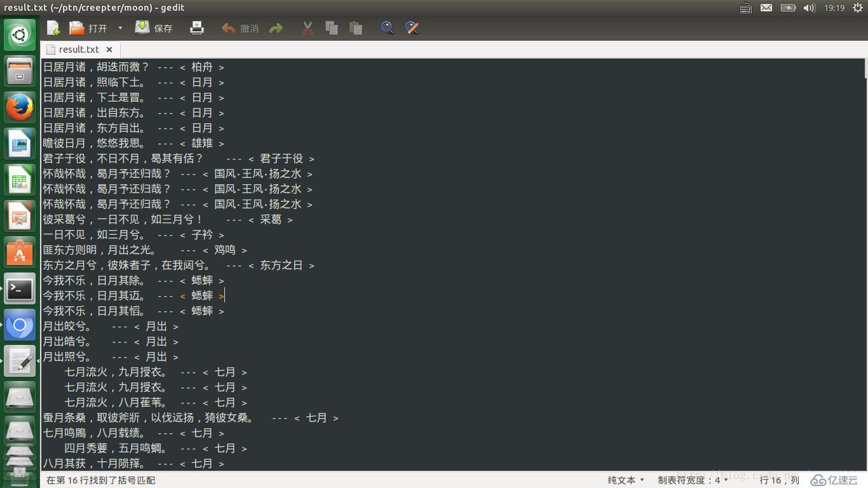Click status message 在第 16 行找到了括号匹配
Image resolution: width=868 pixels, height=488 pixels.
click(x=101, y=480)
